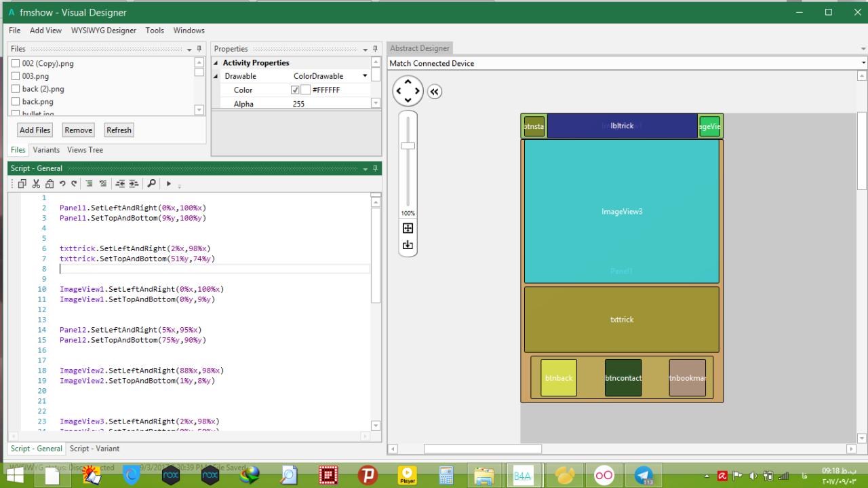Pin the Files panel with the pushpin icon
Screen dimensions: 868x488
tap(199, 50)
